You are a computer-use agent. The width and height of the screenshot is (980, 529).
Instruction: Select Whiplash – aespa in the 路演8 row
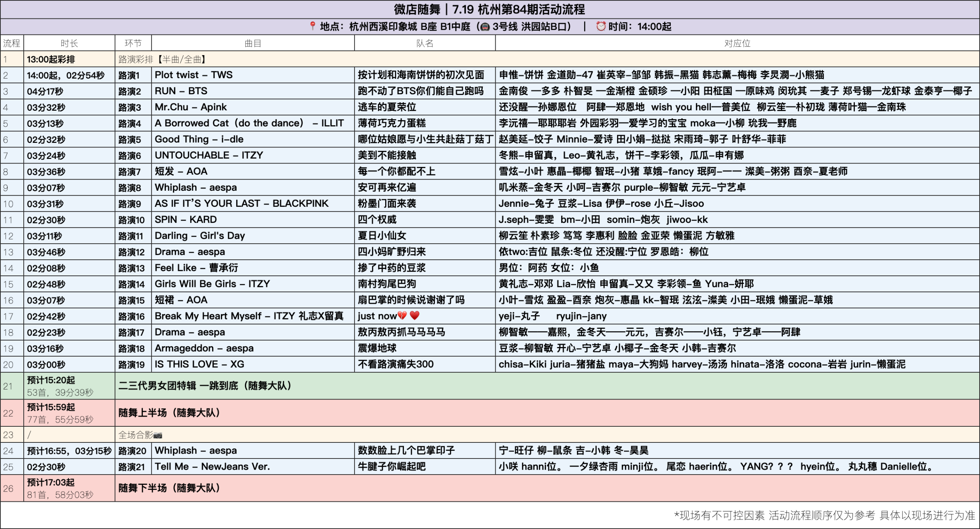(253, 188)
